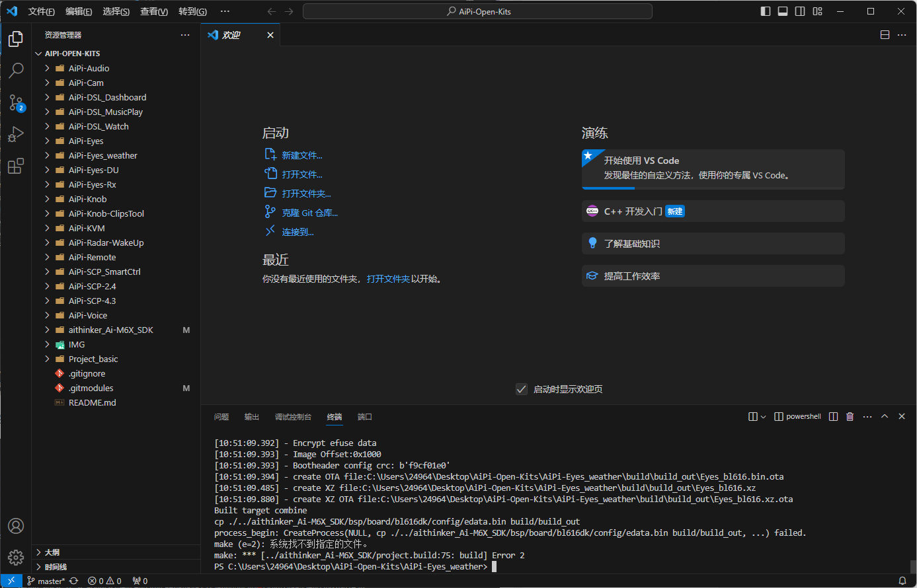
Task: Open the Run and Debug view
Action: click(16, 134)
